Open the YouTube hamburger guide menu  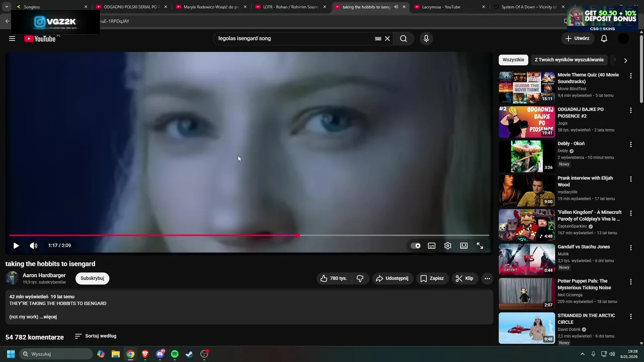pos(12,39)
